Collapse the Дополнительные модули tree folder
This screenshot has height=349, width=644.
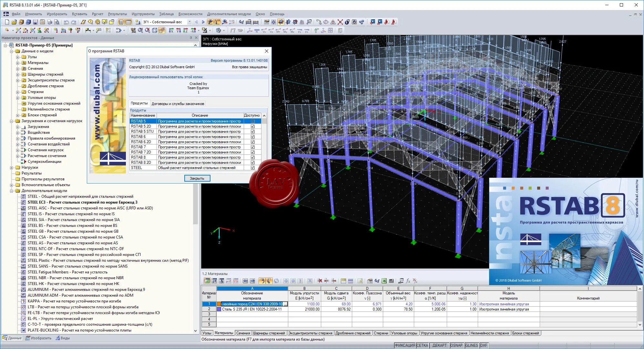12,191
